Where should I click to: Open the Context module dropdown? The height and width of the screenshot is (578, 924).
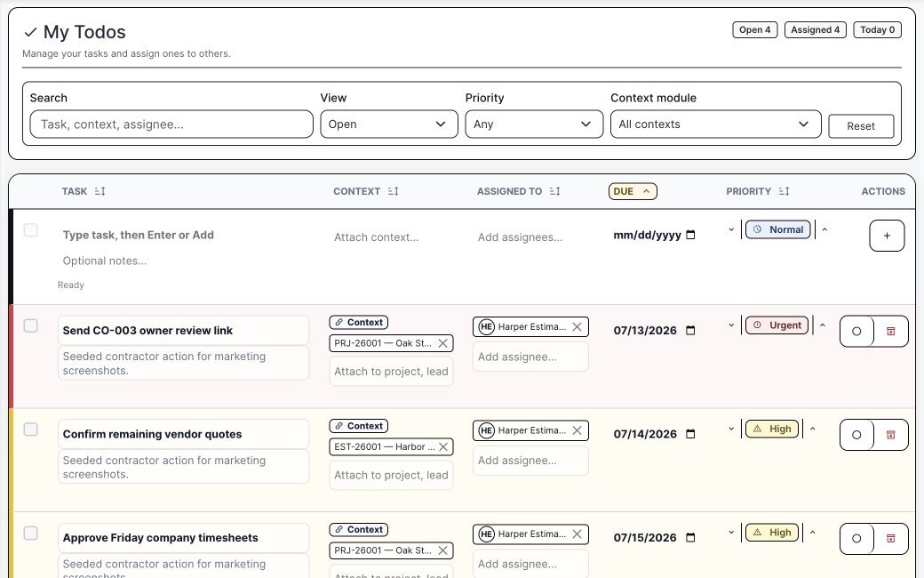pos(715,124)
